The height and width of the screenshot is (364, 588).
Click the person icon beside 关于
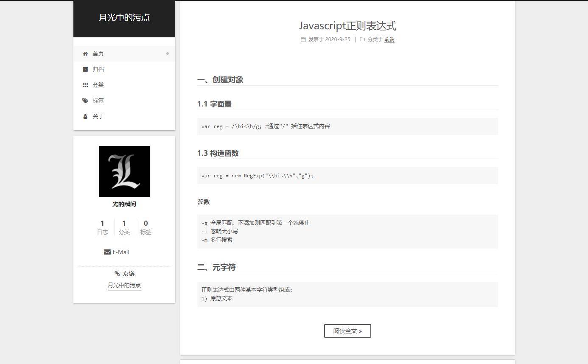(86, 116)
